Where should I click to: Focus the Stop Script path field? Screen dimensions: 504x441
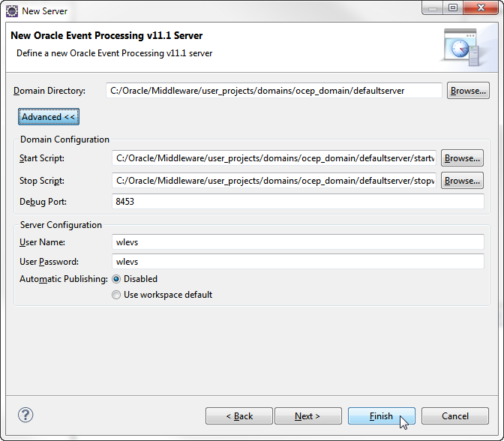pyautogui.click(x=274, y=181)
